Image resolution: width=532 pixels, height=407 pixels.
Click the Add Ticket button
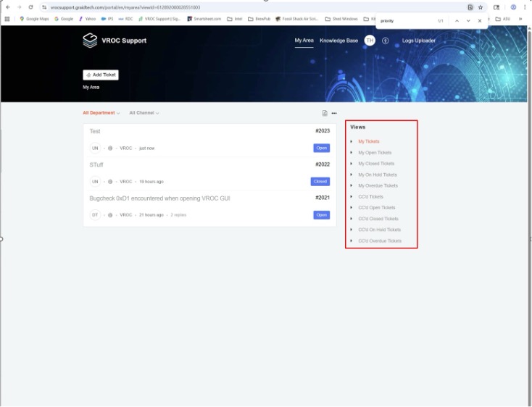click(100, 75)
